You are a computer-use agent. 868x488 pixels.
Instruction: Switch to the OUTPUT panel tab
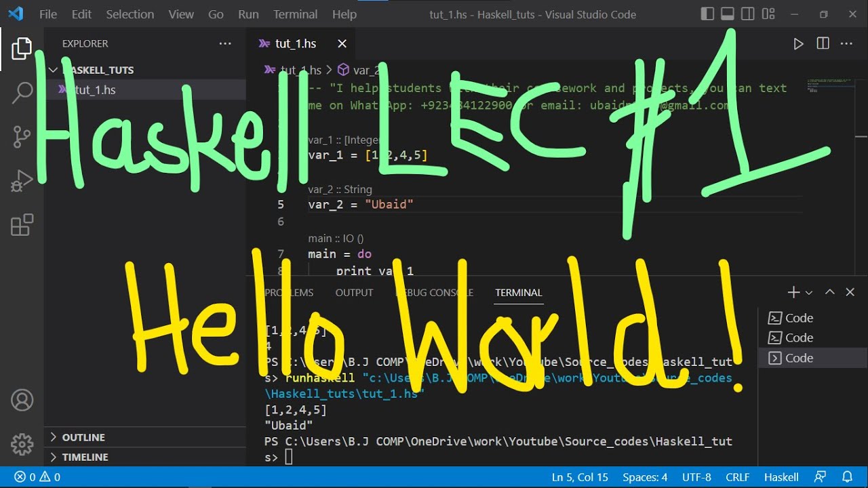[x=354, y=292]
